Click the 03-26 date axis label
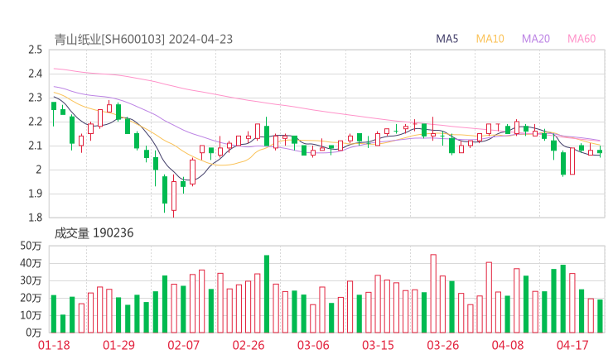 (442, 345)
